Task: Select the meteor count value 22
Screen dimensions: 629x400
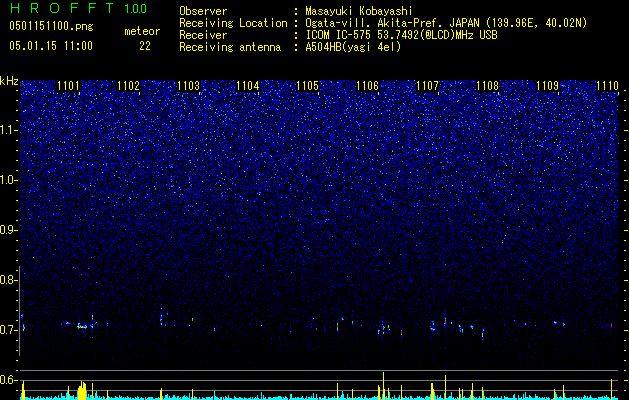Action: pyautogui.click(x=145, y=46)
